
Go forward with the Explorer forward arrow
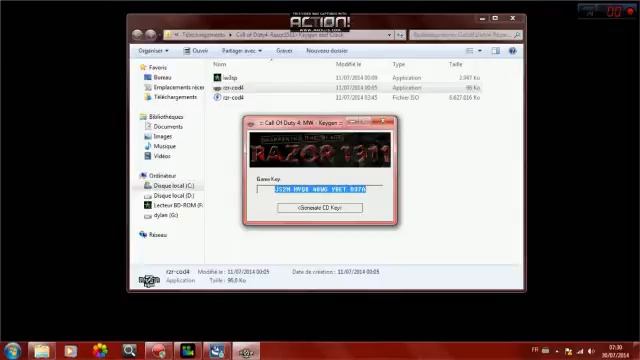[x=151, y=35]
